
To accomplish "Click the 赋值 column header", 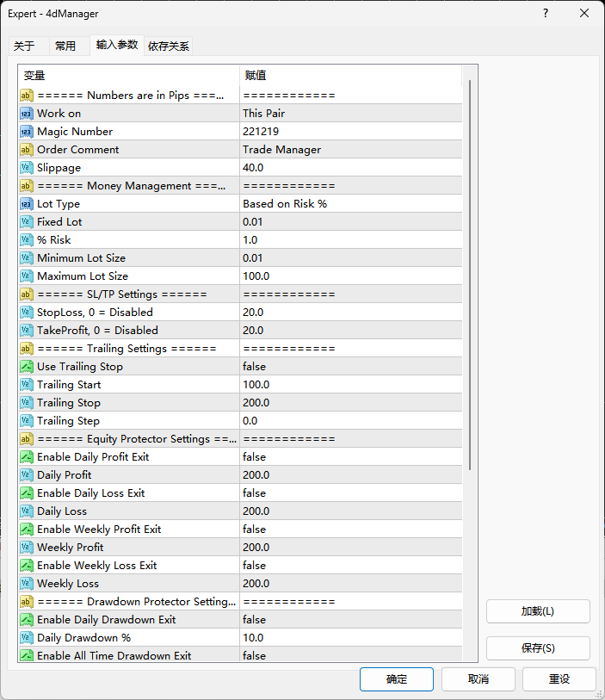I will tap(350, 76).
